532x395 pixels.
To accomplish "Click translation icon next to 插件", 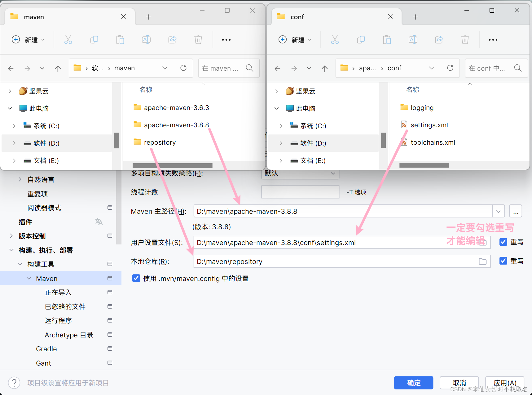I will [99, 222].
